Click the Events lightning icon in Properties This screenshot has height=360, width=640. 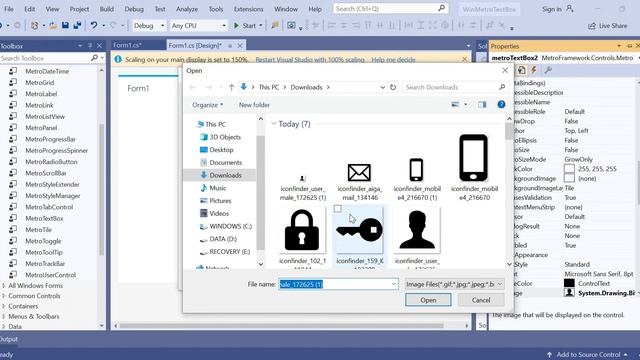click(533, 70)
